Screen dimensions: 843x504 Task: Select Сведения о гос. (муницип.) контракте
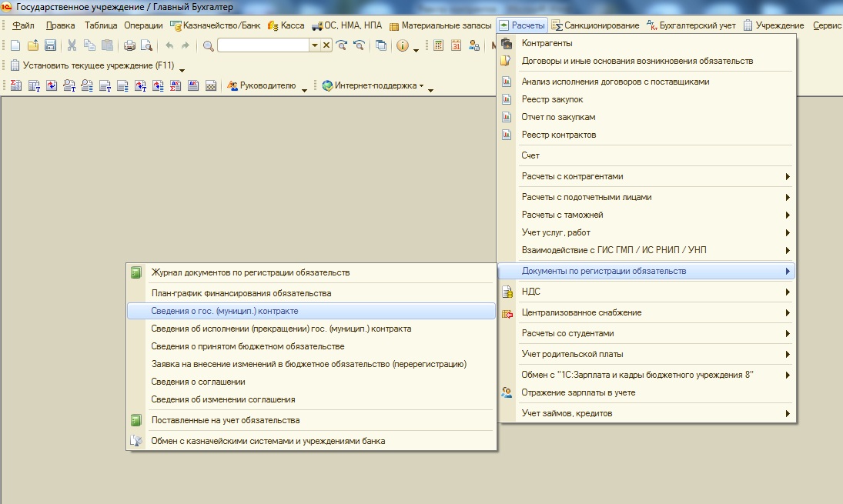[225, 311]
